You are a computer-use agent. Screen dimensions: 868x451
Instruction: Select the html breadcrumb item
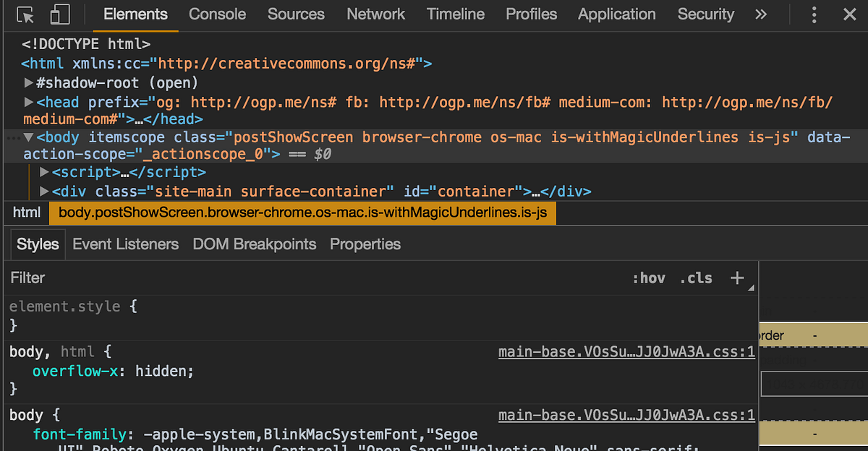pos(26,212)
